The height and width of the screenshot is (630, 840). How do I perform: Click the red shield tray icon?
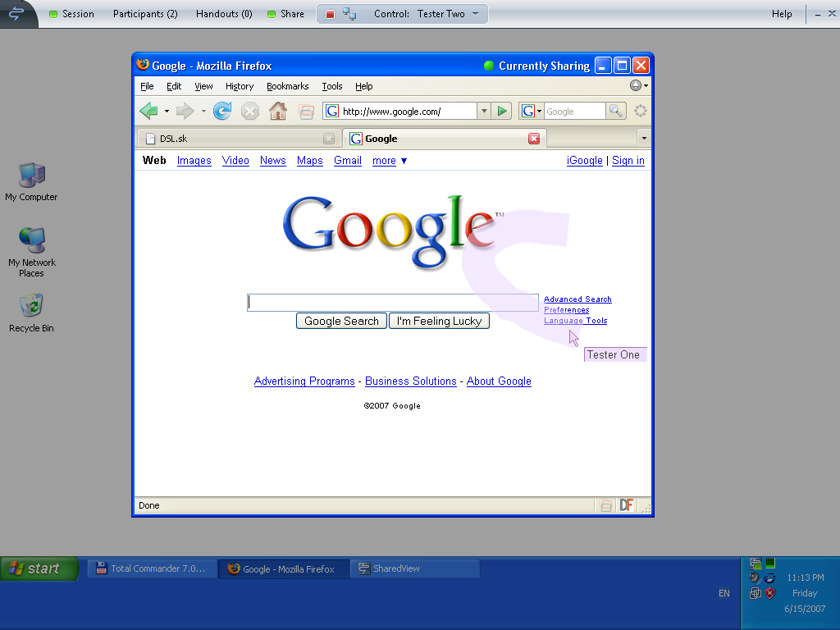[x=769, y=593]
